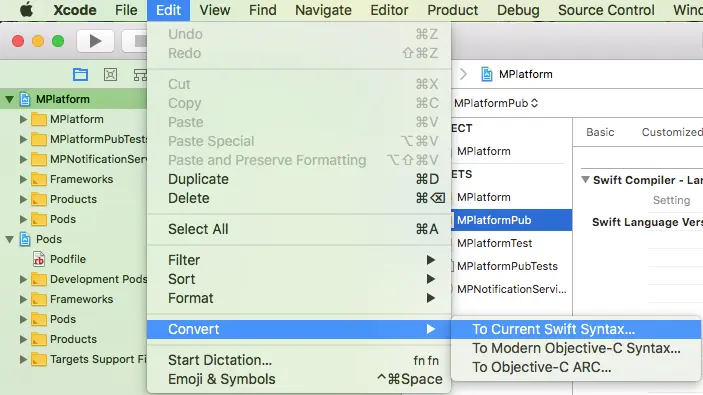Open the Product menu in menu bar
The width and height of the screenshot is (703, 395).
pos(452,10)
